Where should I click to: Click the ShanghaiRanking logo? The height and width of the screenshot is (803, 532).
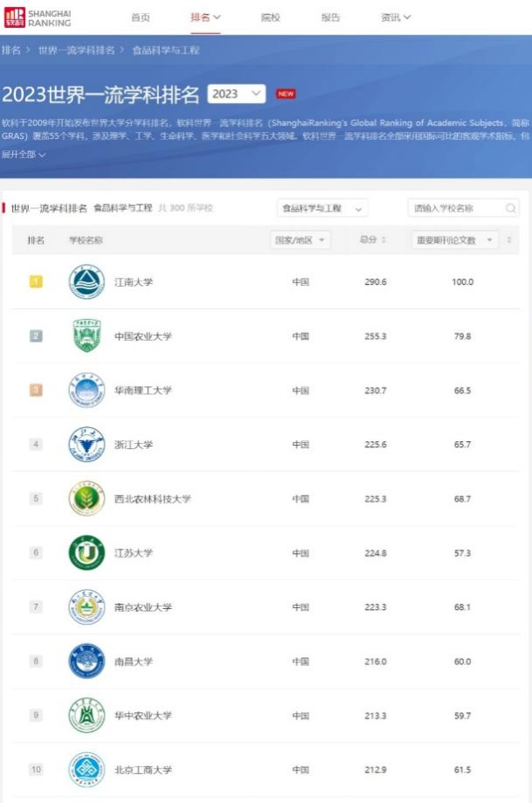coord(38,17)
